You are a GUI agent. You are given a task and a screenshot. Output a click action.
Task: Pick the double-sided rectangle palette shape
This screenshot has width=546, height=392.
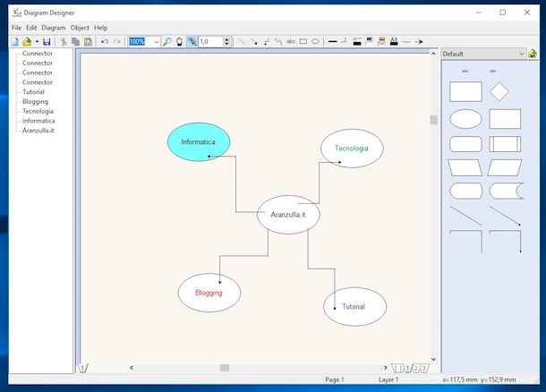pos(505,144)
